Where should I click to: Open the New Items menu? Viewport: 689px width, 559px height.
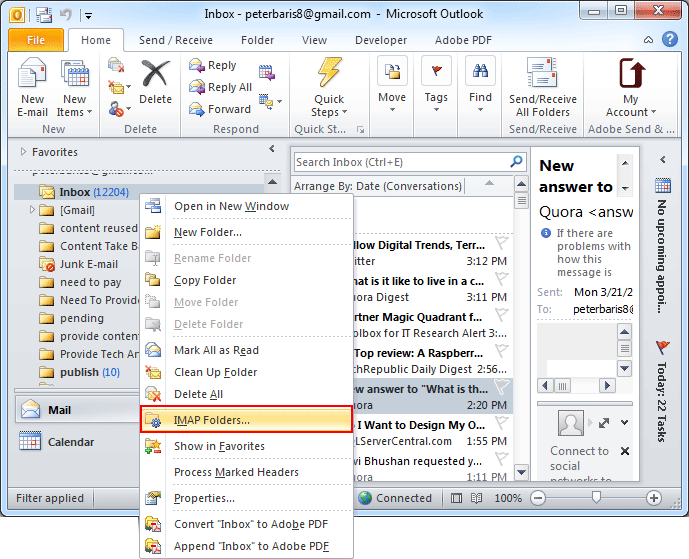(x=75, y=88)
